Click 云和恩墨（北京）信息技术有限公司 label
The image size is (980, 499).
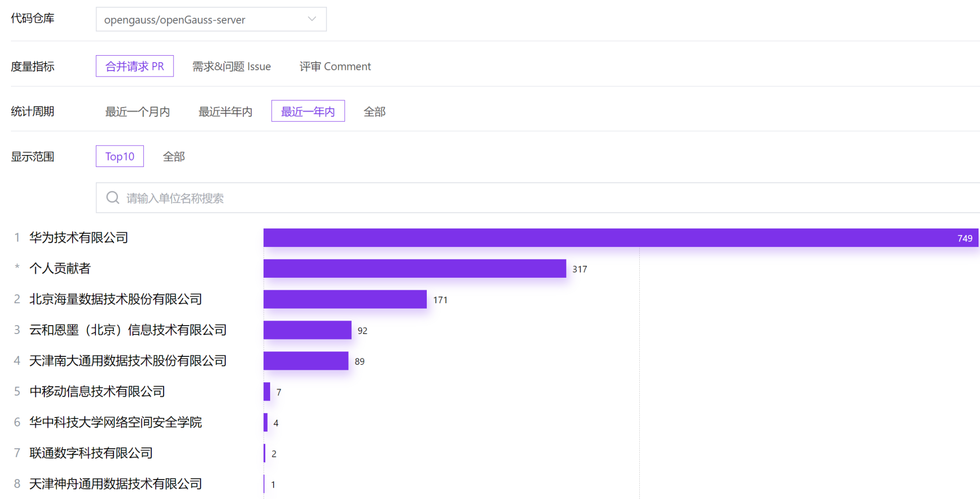[128, 330]
